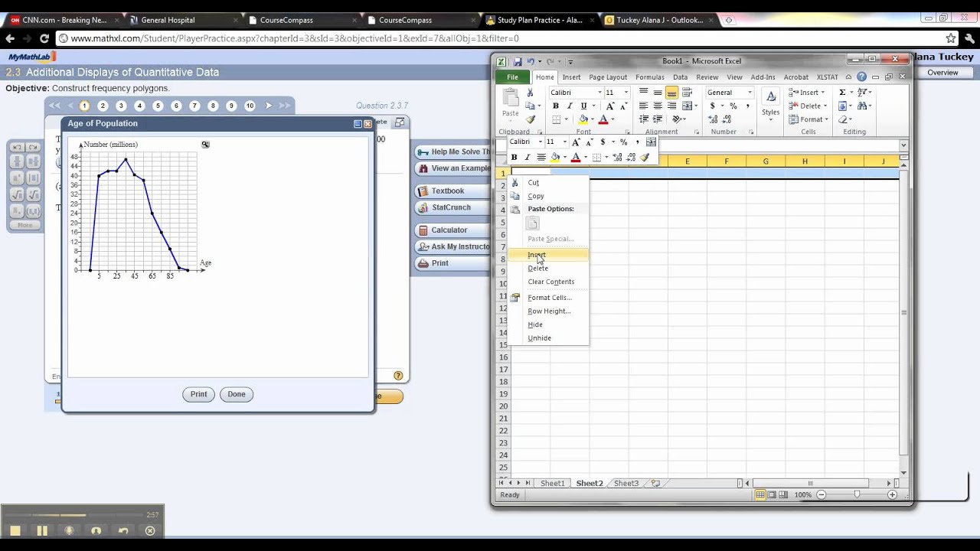The height and width of the screenshot is (551, 980).
Task: Click the Undo arrow in Excel's title bar
Action: [x=531, y=61]
